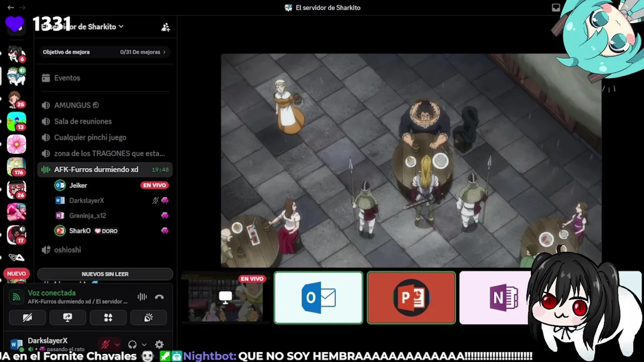The height and width of the screenshot is (362, 644).
Task: Join the AMUNGUS voice channel
Action: 105,105
